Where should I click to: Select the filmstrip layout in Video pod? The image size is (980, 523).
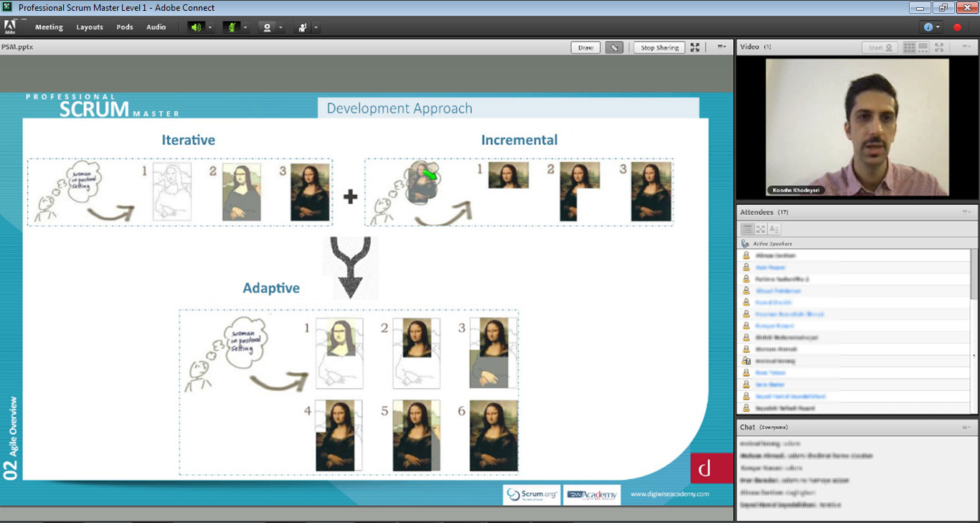(924, 47)
